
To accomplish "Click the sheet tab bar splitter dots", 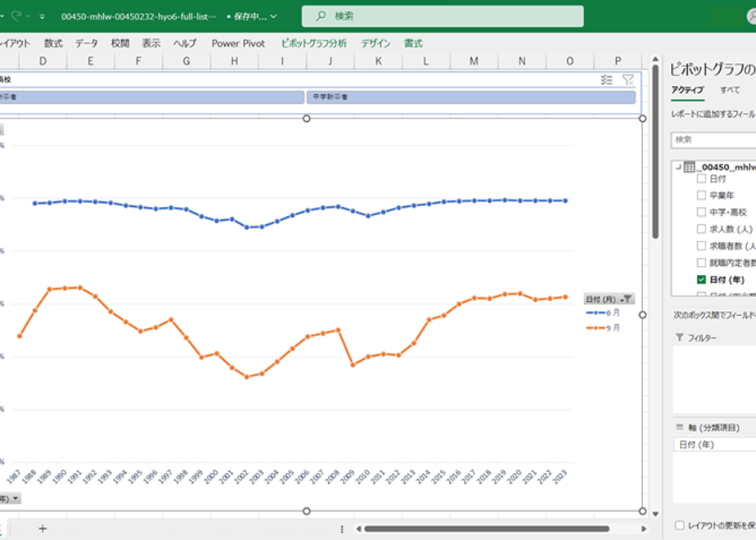I will coord(342,529).
